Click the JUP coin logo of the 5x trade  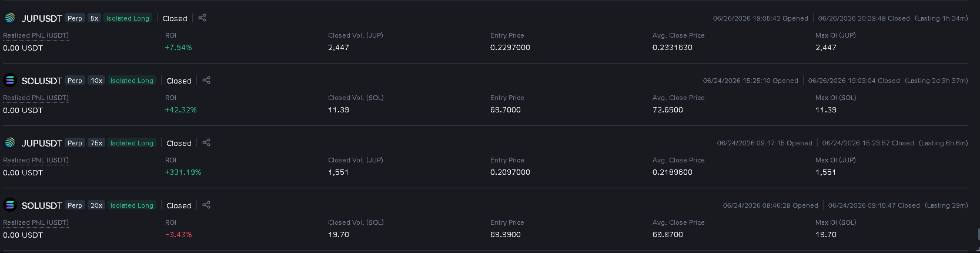coord(10,18)
